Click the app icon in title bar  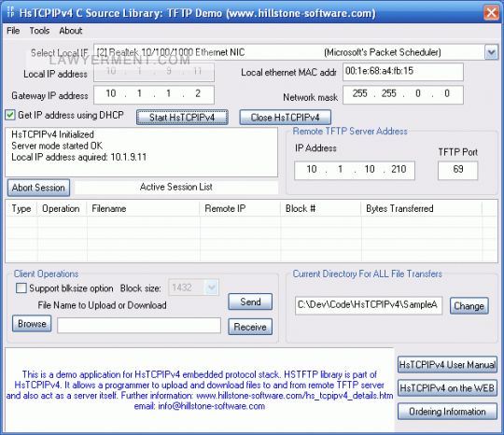click(10, 12)
